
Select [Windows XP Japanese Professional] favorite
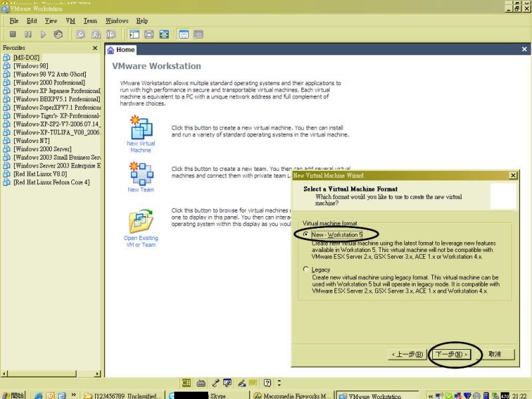point(57,90)
